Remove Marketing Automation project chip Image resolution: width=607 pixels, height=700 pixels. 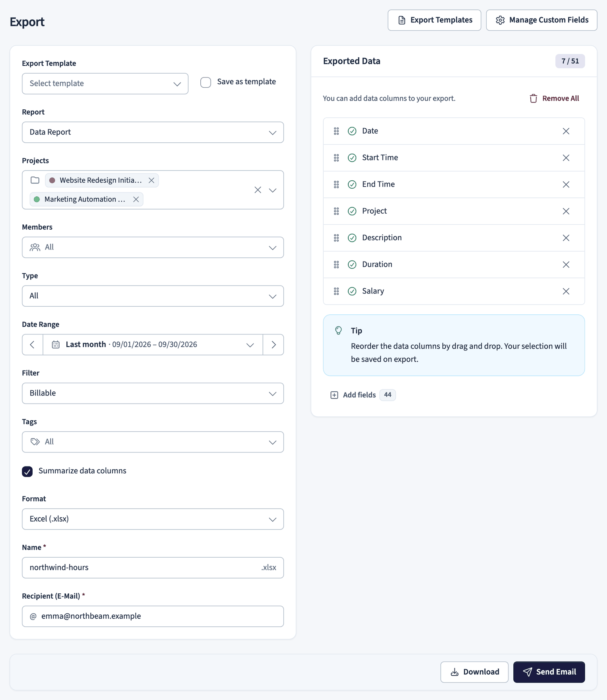pyautogui.click(x=136, y=199)
